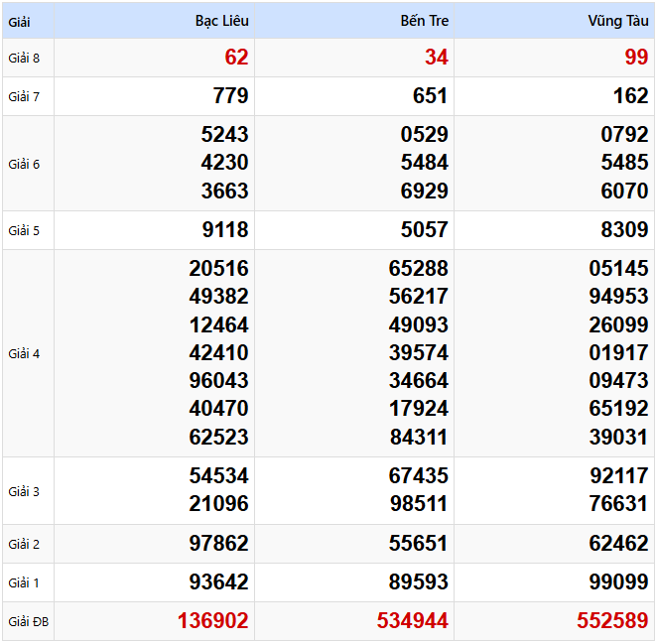
Task: Click Bạc Liêu special prize number 136902
Action: pos(212,621)
